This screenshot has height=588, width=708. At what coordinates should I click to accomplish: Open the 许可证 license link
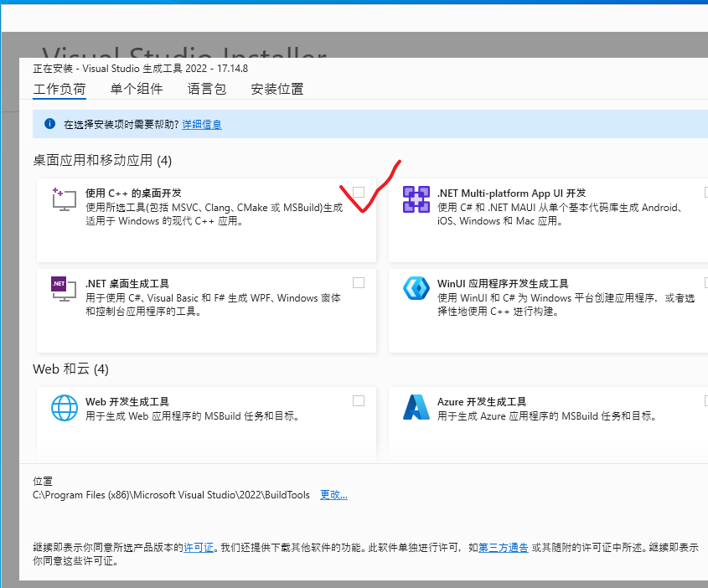pos(199,548)
